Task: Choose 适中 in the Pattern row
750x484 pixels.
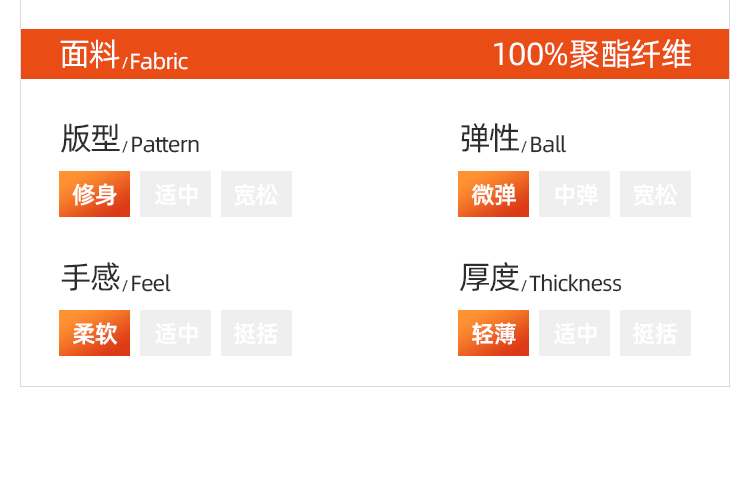Action: coord(176,194)
